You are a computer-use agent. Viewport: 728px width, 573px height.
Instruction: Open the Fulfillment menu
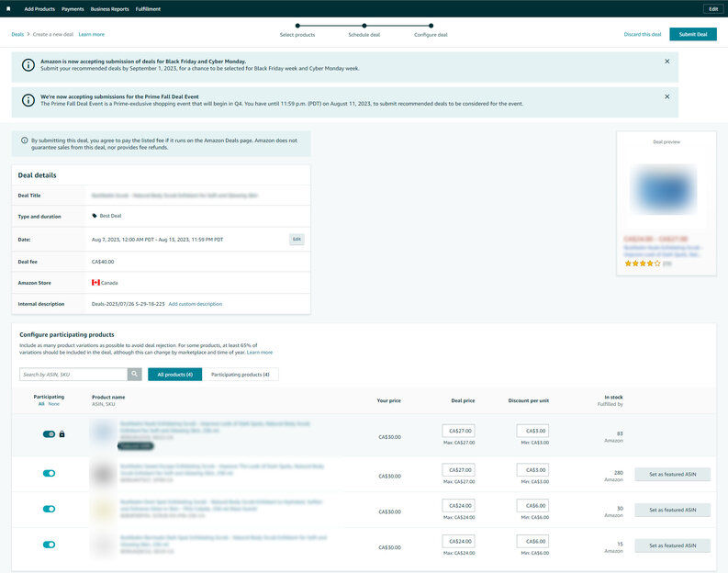click(148, 9)
